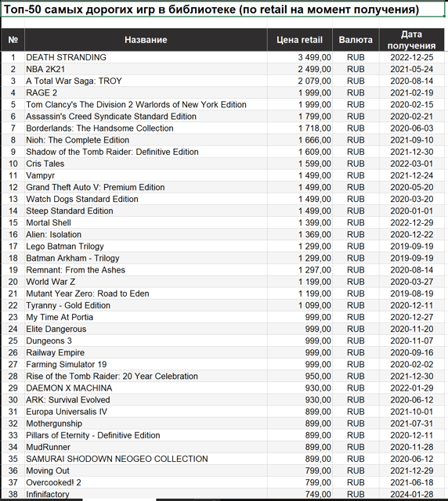The width and height of the screenshot is (448, 501).
Task: Click the RUB cell in Mothergunship row
Action: [356, 424]
